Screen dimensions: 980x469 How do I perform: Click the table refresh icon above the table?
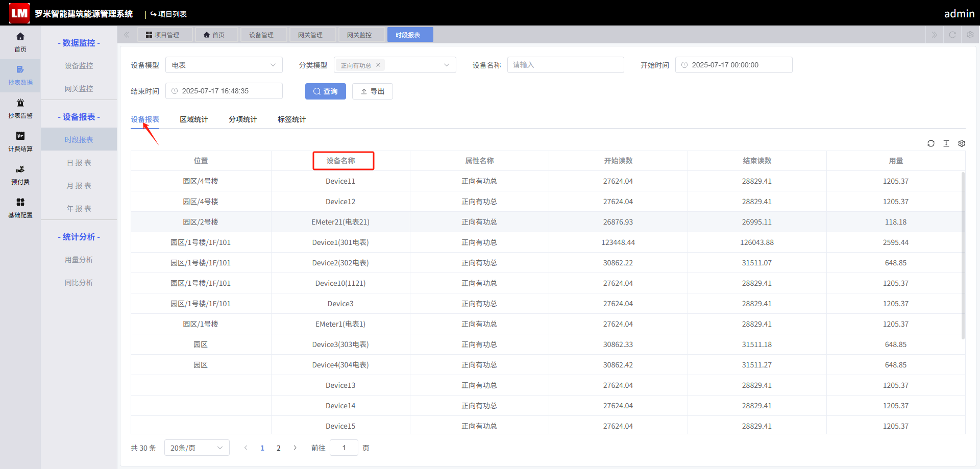tap(931, 143)
